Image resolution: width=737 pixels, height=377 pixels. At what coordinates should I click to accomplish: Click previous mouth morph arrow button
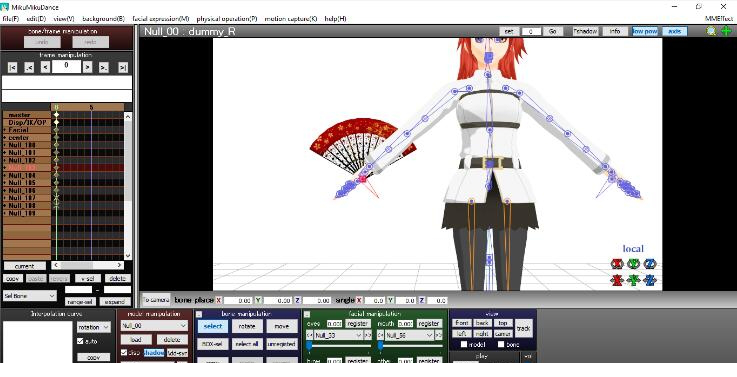tap(380, 335)
